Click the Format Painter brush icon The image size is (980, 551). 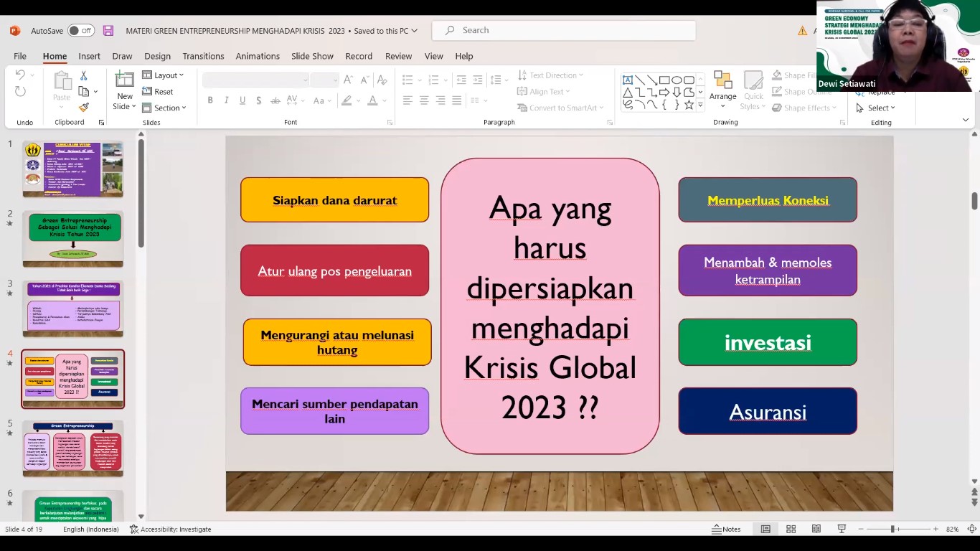[84, 108]
